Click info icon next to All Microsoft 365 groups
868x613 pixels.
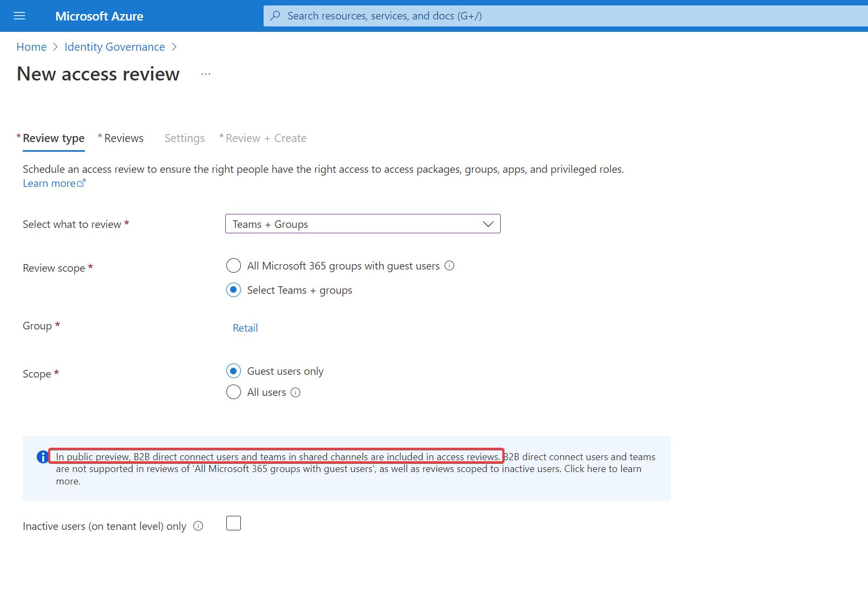[x=449, y=266]
